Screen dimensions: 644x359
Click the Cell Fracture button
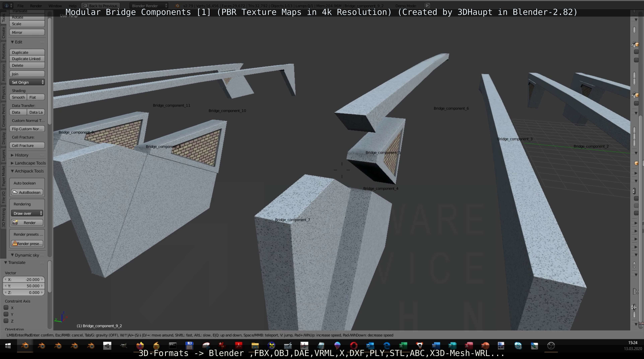27,146
